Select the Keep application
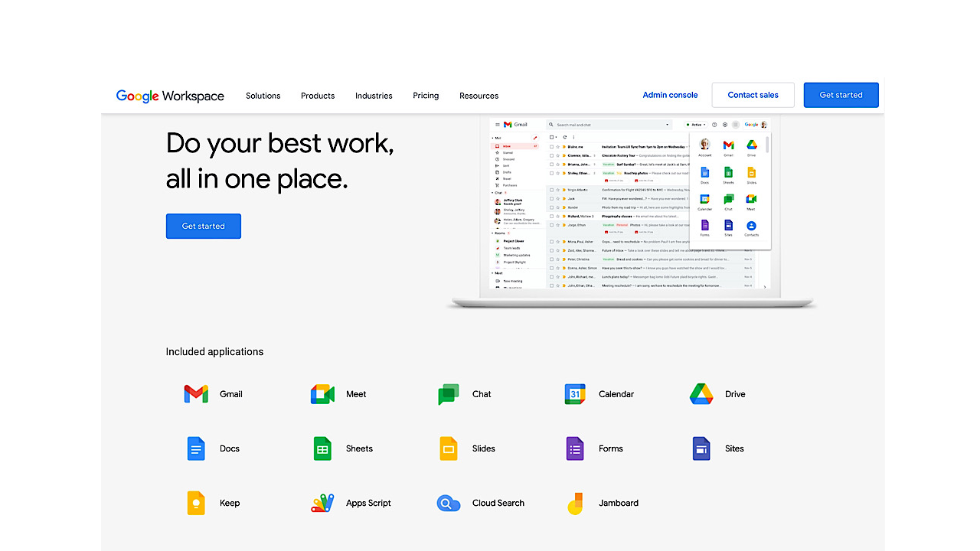This screenshot has height=551, width=980. pyautogui.click(x=214, y=503)
